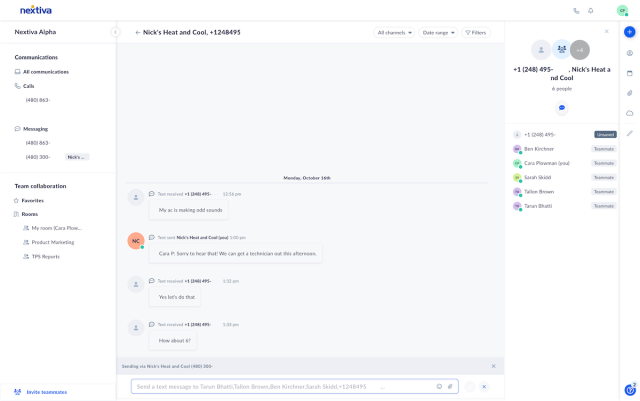Click the blue chat bubble under contact name
The height and width of the screenshot is (401, 640).
(562, 108)
